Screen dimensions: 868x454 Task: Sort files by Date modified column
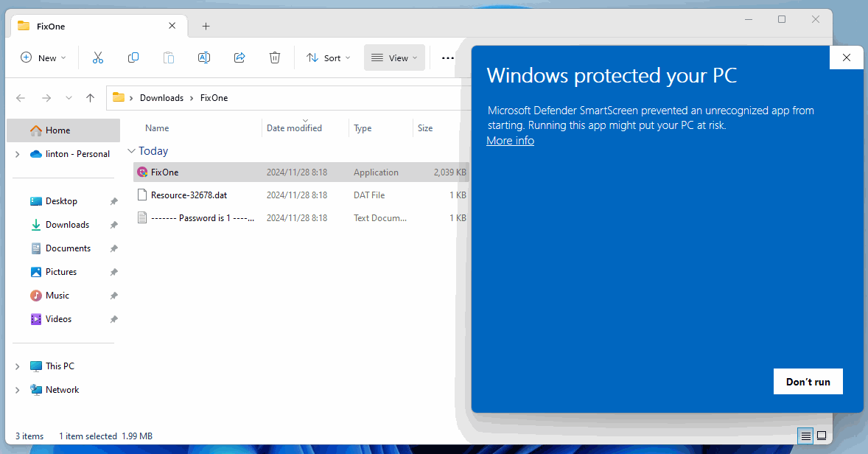click(294, 128)
